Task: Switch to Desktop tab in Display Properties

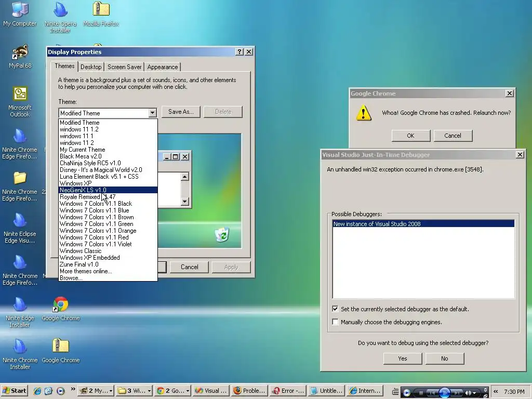Action: 91,67
